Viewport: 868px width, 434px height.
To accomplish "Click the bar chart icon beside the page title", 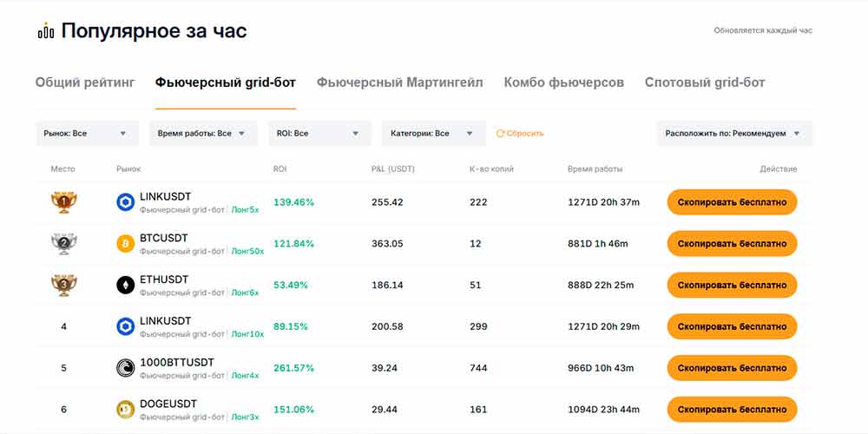I will click(x=46, y=31).
